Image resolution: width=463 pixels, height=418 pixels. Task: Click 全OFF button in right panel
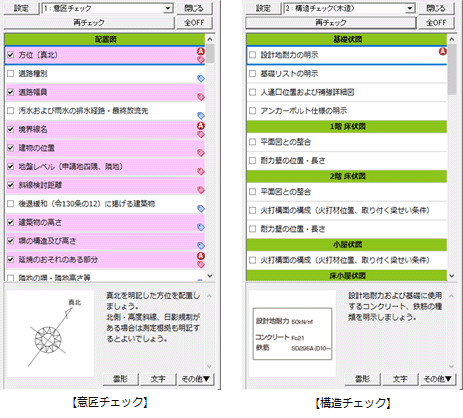click(x=436, y=22)
